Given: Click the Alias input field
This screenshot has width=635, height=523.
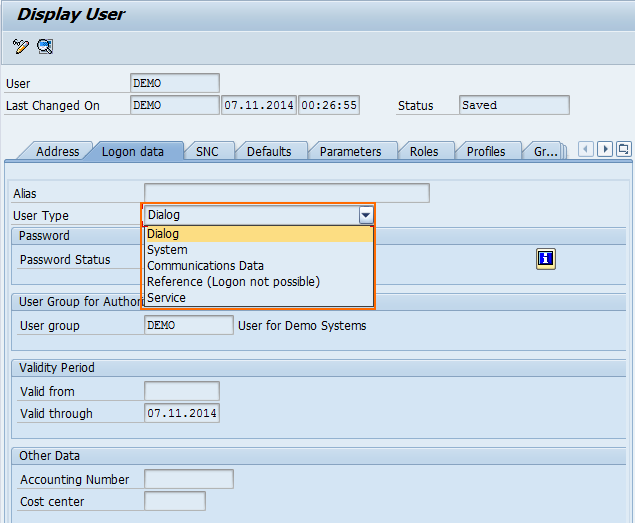Looking at the screenshot, I should (x=287, y=193).
